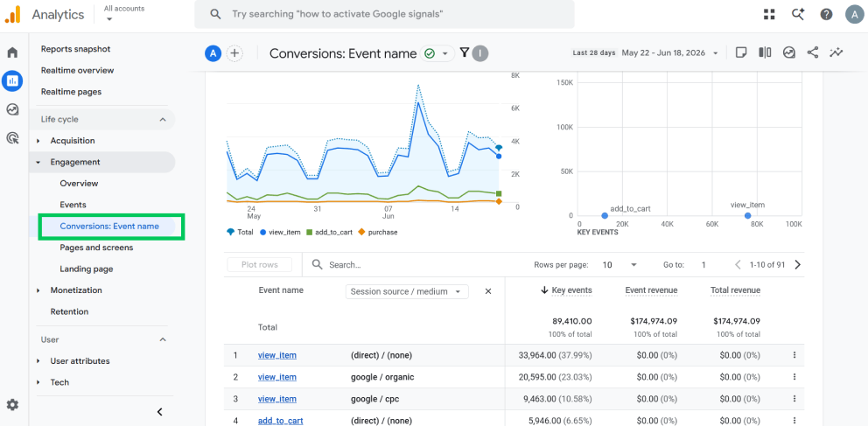Open Realtime pages
868x426 pixels.
coord(71,92)
